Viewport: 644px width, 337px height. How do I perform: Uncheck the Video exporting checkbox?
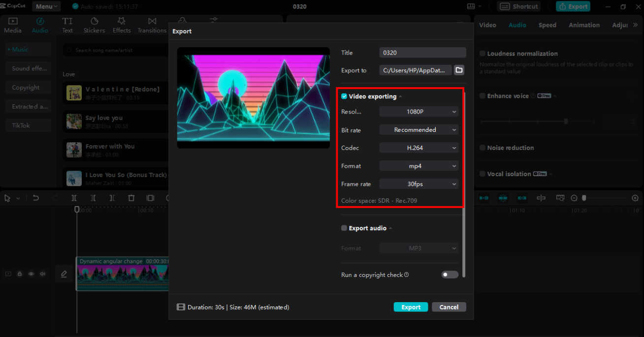pos(344,96)
